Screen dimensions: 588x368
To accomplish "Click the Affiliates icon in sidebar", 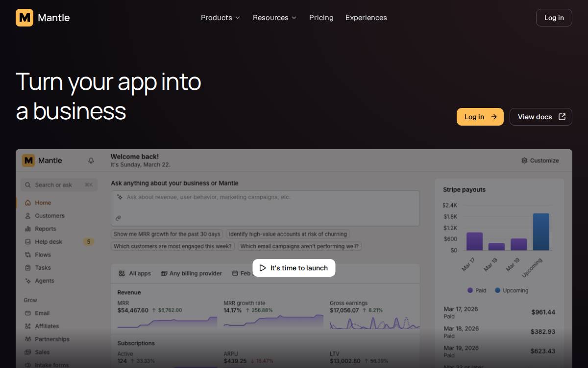I will tap(28, 326).
